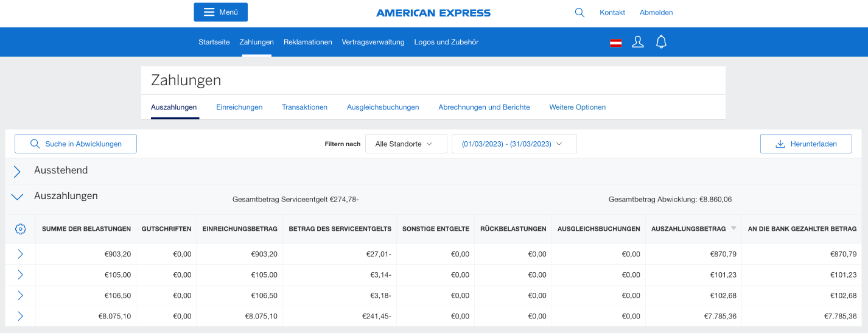This screenshot has width=868, height=333.
Task: Expand the Ausstehend section
Action: (x=17, y=171)
